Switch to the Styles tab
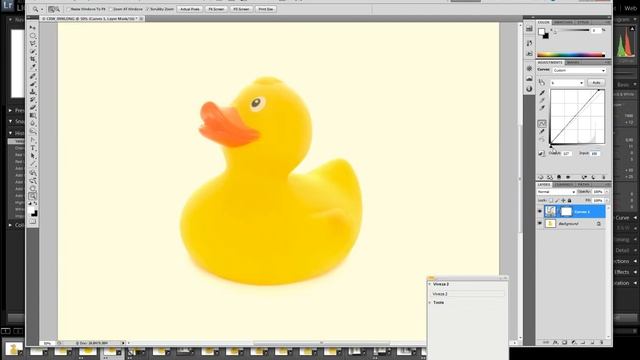Image resolution: width=640 pixels, height=360 pixels. tap(582, 22)
